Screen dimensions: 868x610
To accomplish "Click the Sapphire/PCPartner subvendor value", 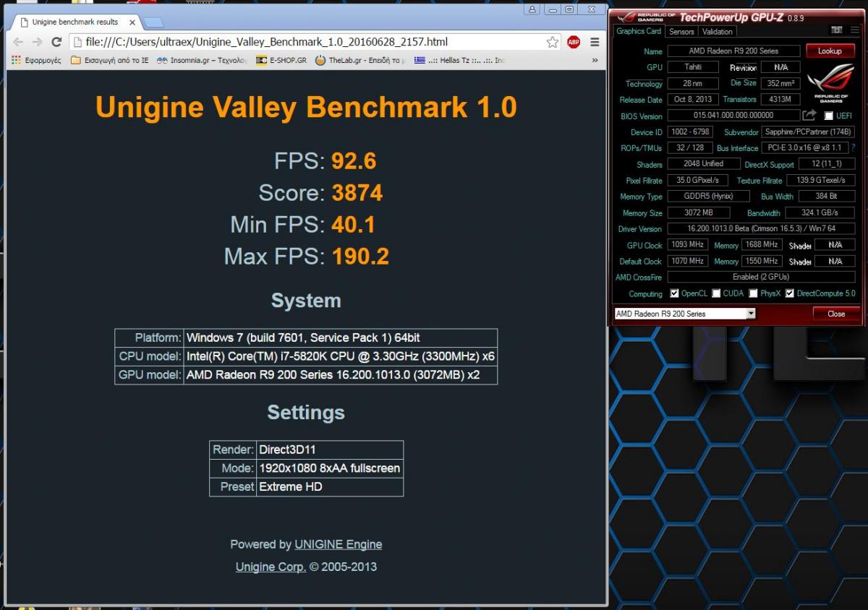I will point(809,132).
